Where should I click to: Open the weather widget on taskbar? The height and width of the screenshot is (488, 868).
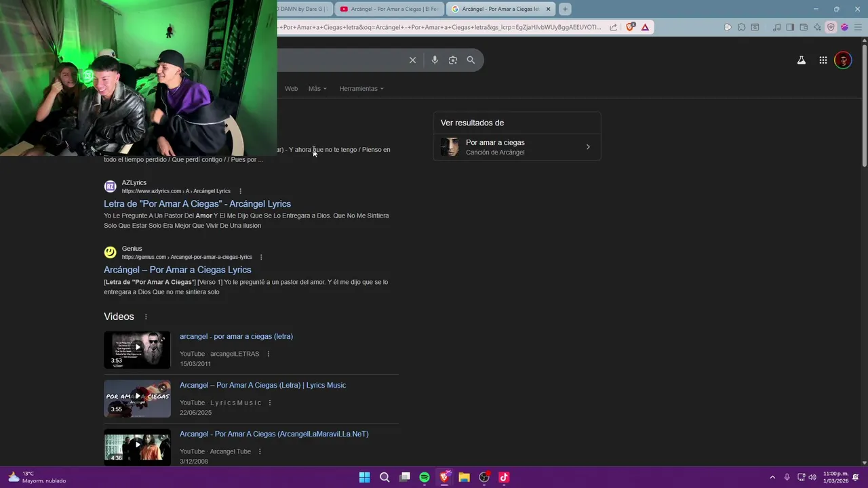point(37,477)
